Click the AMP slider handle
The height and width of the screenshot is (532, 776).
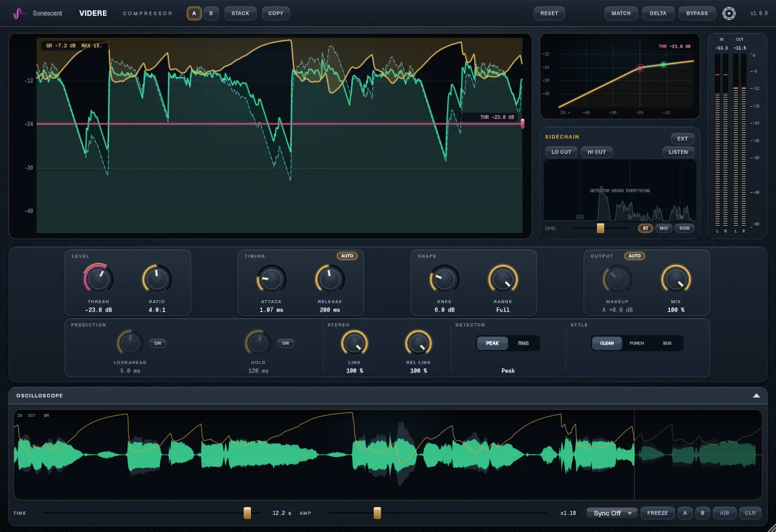378,513
